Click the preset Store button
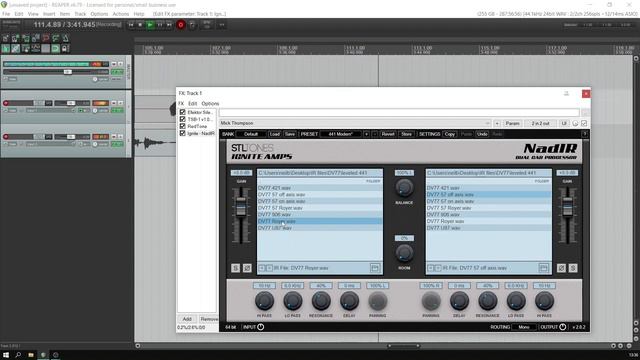 point(407,134)
